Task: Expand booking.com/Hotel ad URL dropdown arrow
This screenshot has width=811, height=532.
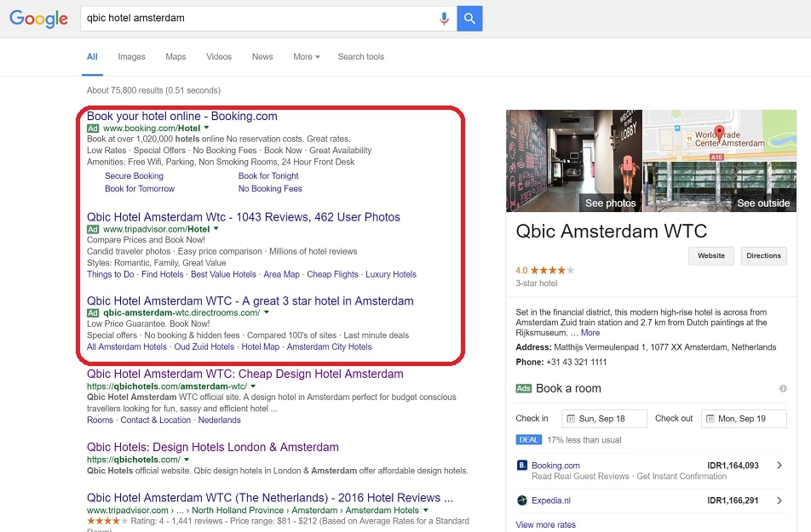Action: coord(206,127)
